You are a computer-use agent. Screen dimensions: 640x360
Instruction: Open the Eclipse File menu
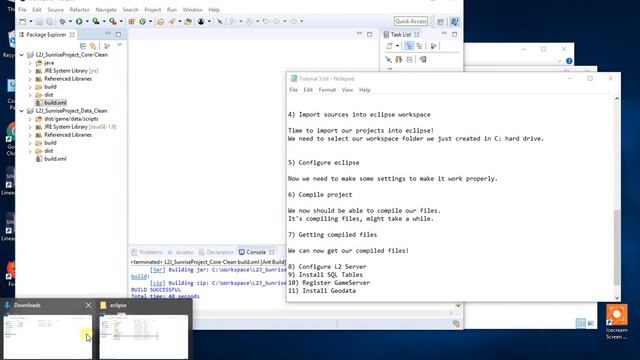[x=22, y=9]
